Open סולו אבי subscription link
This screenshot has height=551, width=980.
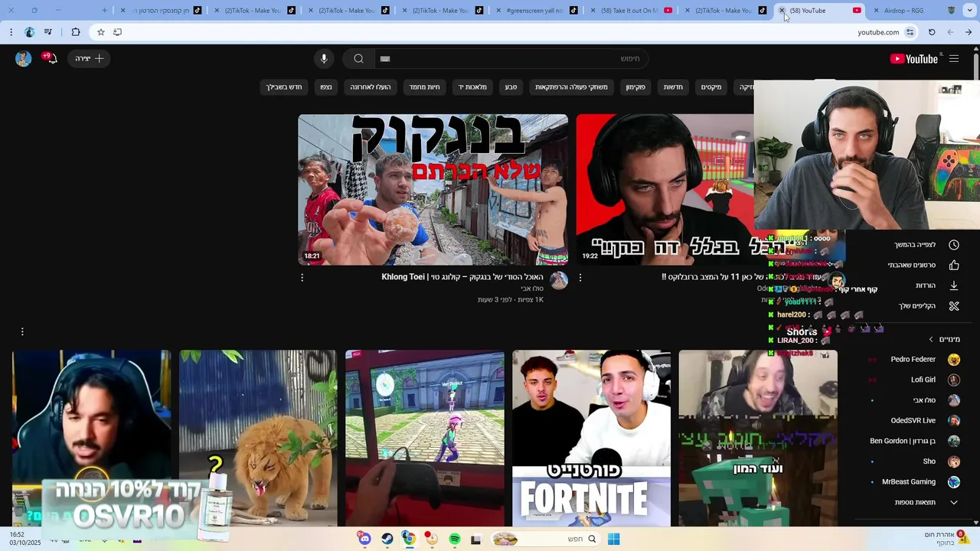pos(924,400)
